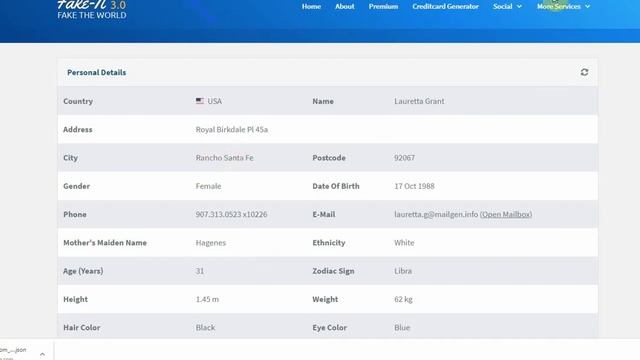
Task: Open the download item chevron menu
Action: [x=42, y=354]
